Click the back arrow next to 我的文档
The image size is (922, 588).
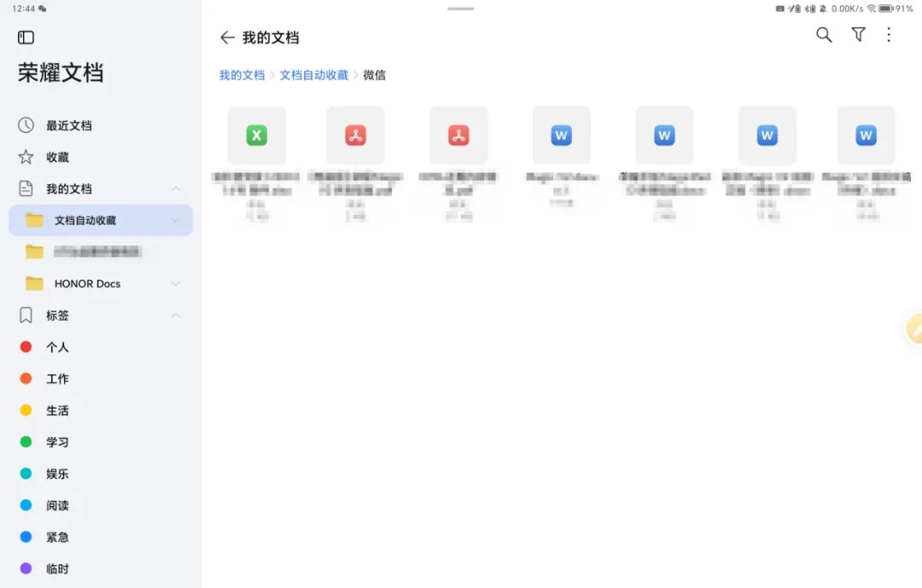coord(227,38)
